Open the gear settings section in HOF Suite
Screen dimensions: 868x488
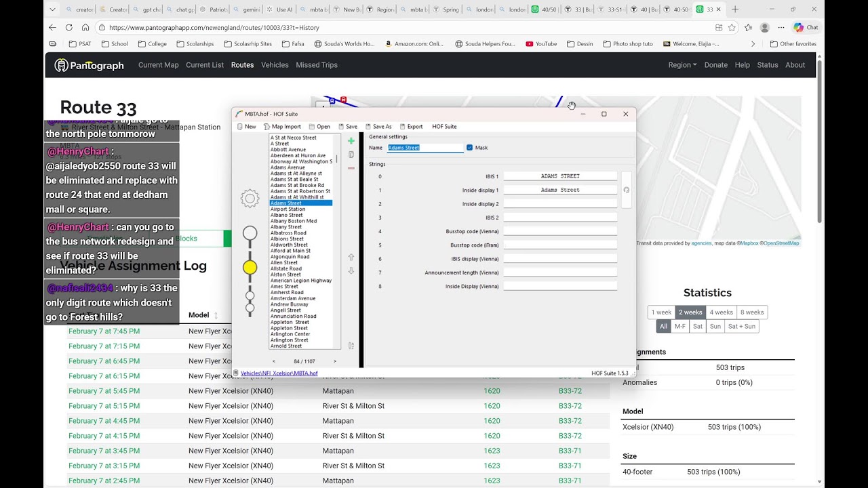point(250,198)
